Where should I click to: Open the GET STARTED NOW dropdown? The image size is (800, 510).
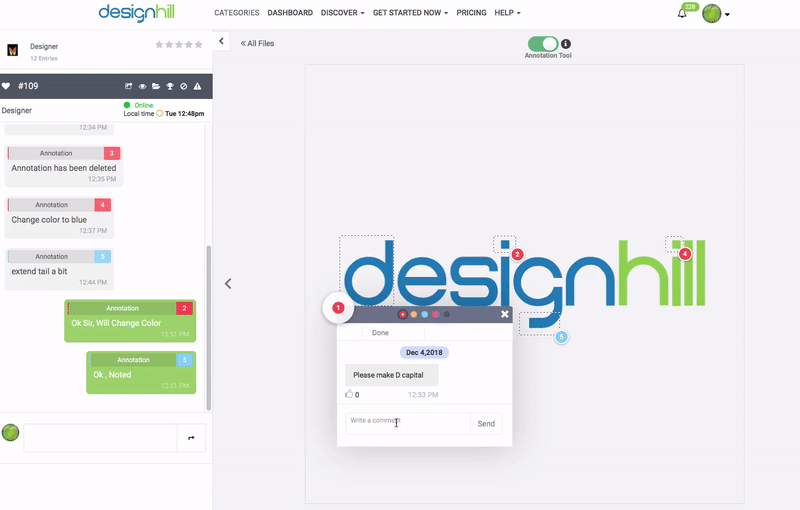tap(410, 13)
